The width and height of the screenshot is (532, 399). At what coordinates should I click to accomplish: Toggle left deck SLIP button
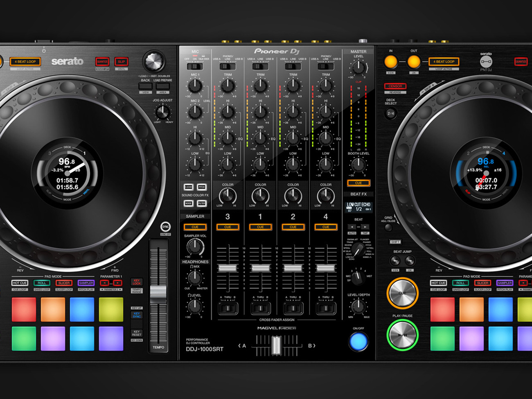click(x=121, y=62)
